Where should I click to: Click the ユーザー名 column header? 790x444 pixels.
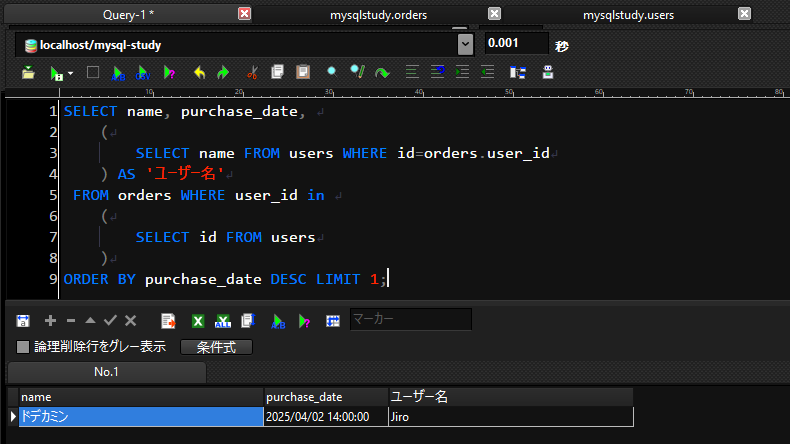(x=511, y=397)
